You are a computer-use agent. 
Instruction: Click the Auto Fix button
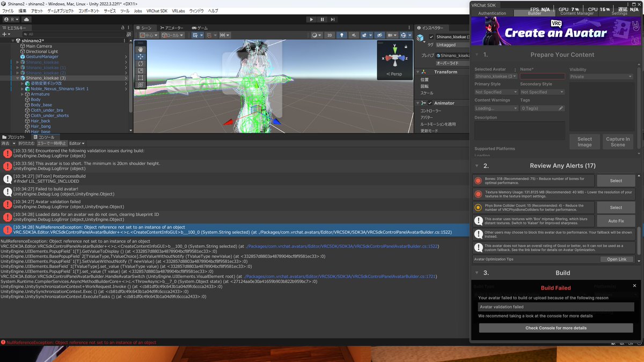[616, 221]
